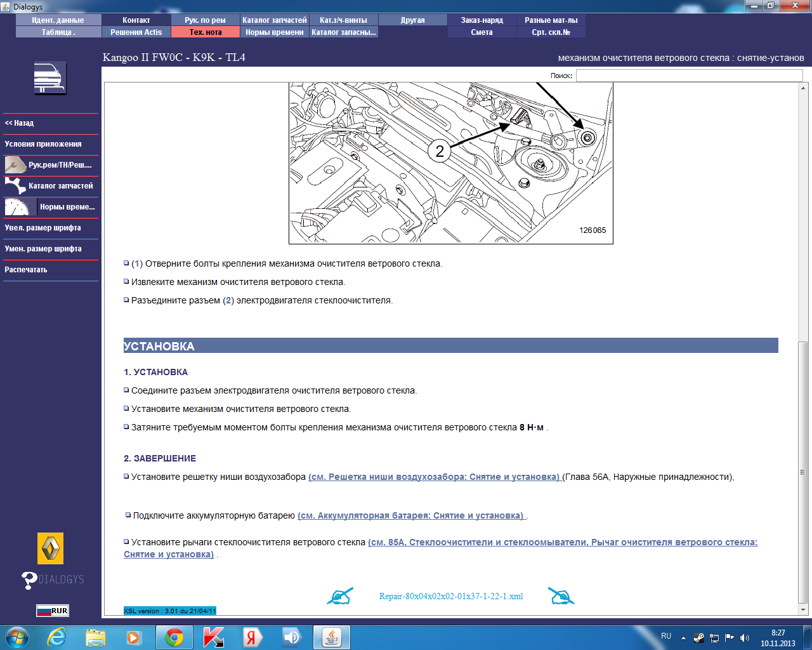Click the parts icon beside Каталог запчастей
The height and width of the screenshot is (650, 812).
[15, 186]
